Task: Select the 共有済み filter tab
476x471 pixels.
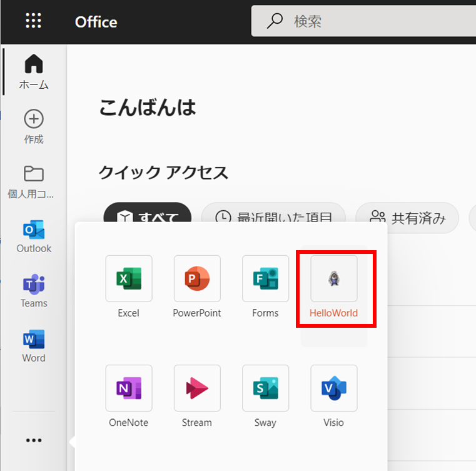Action: coord(407,218)
